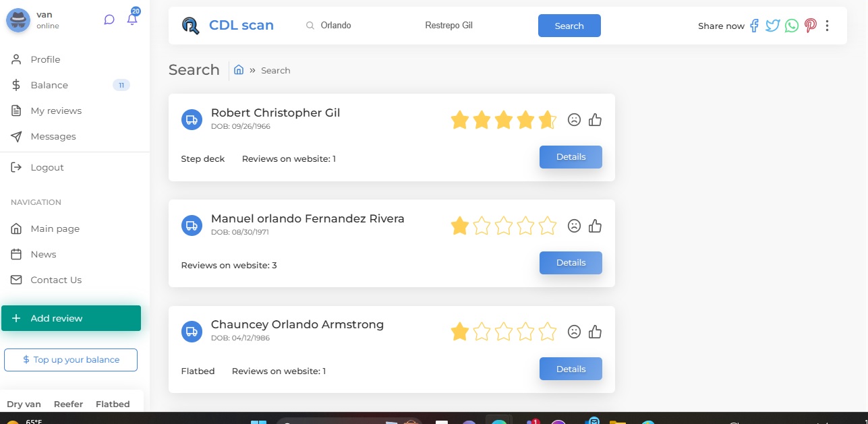The width and height of the screenshot is (868, 424).
Task: Share via Twitter bird icon
Action: pos(772,26)
